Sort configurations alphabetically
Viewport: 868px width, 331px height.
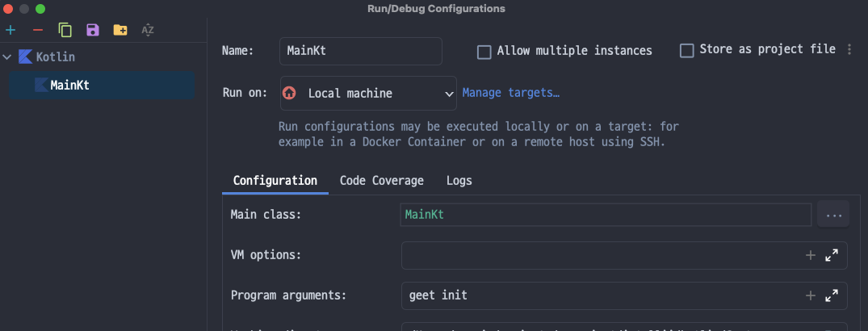pyautogui.click(x=148, y=31)
